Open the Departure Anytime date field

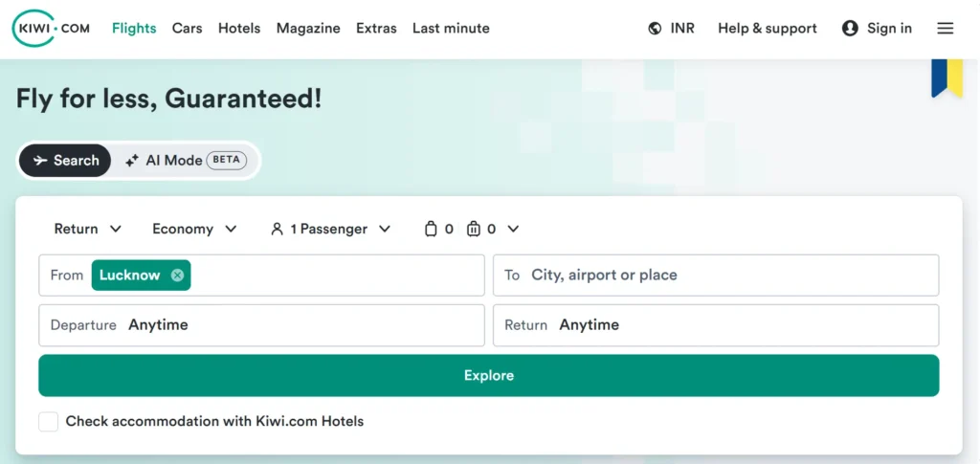coord(261,325)
